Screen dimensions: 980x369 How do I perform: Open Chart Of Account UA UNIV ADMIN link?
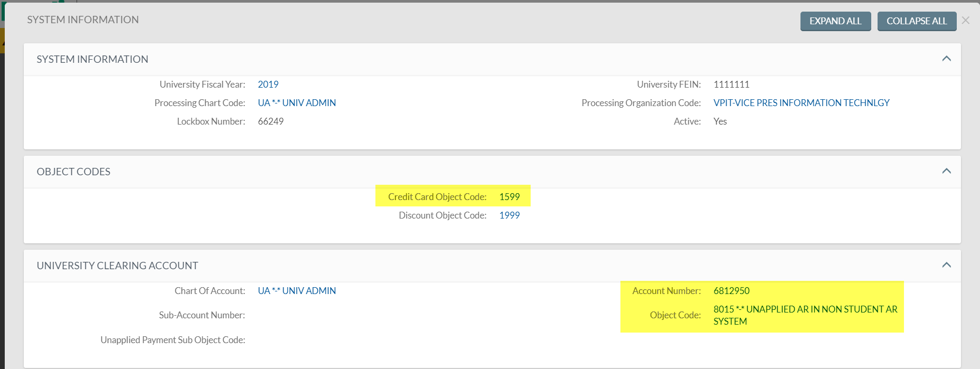click(x=297, y=291)
